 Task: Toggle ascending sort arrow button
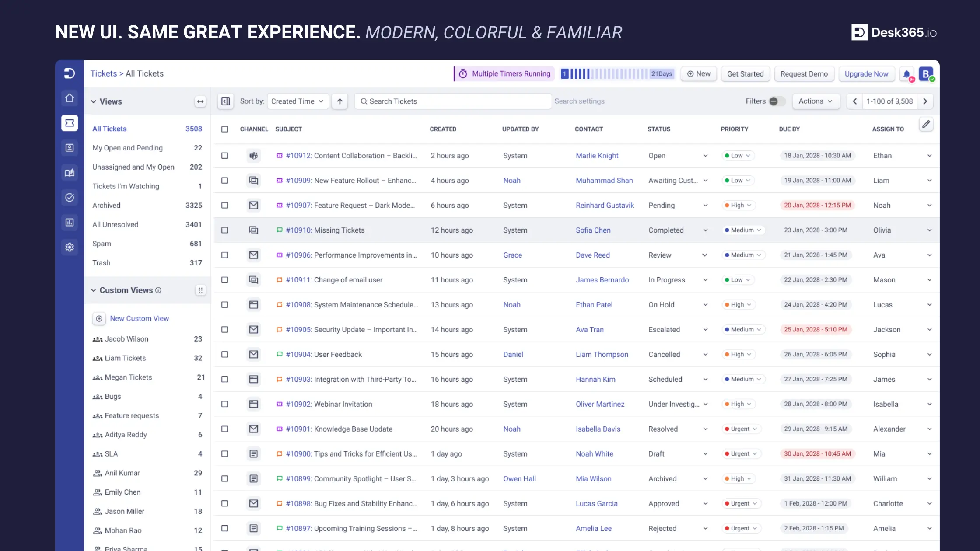[340, 101]
